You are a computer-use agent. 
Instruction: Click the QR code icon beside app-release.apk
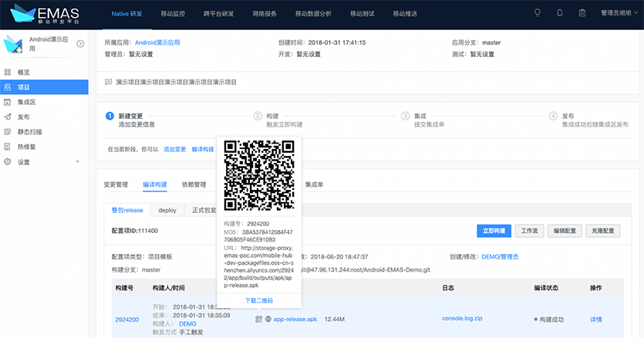pos(258,319)
